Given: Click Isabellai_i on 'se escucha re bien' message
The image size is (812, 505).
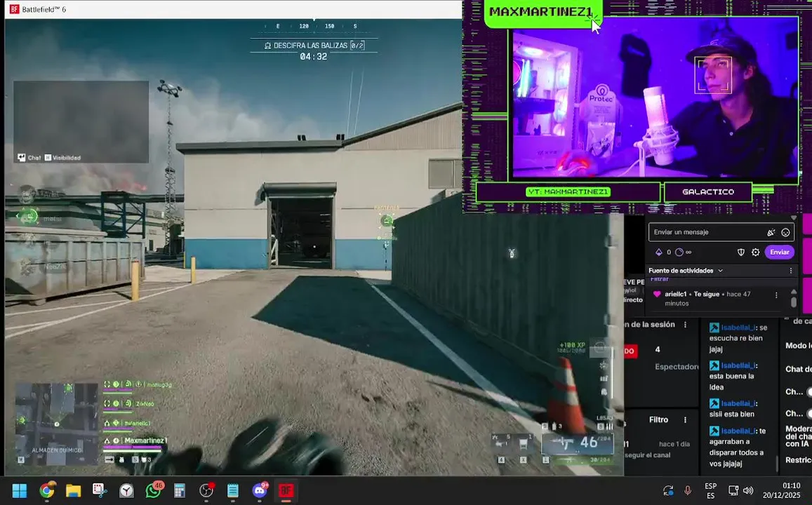Looking at the screenshot, I should point(739,328).
